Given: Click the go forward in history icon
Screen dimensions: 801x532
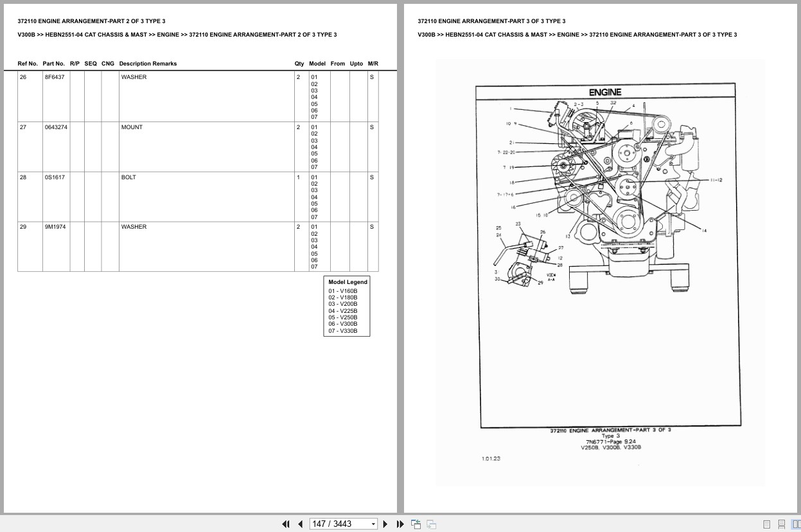Looking at the screenshot, I should click(x=431, y=524).
